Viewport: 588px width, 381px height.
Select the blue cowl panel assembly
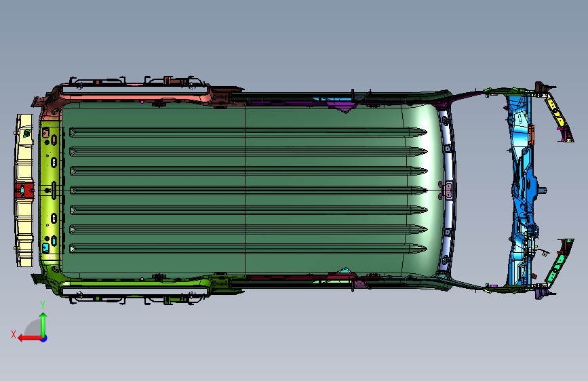click(522, 189)
